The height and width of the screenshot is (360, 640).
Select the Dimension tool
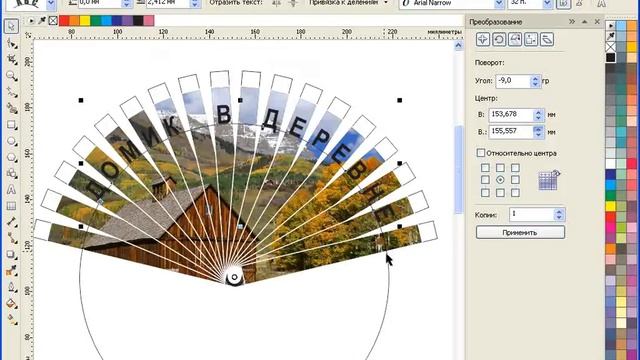coord(11,222)
